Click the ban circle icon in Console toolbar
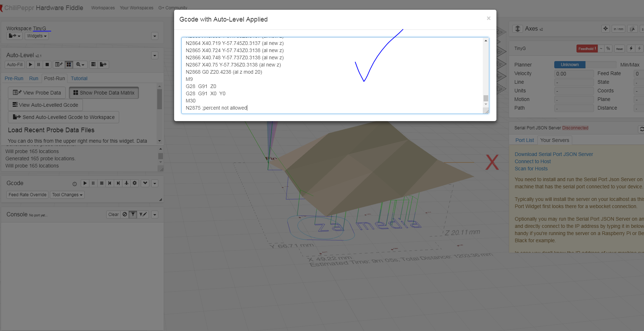This screenshot has height=331, width=644. coord(125,215)
